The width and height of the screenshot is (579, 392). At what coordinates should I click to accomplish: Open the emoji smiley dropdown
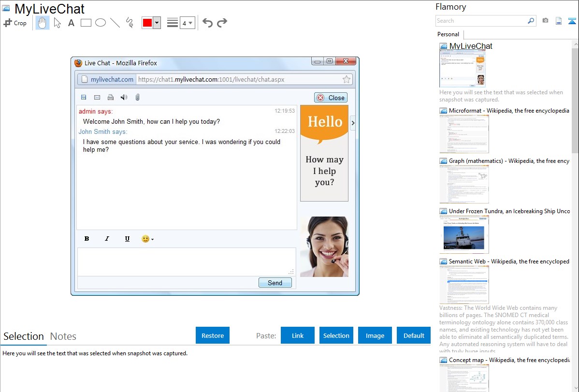pyautogui.click(x=147, y=239)
